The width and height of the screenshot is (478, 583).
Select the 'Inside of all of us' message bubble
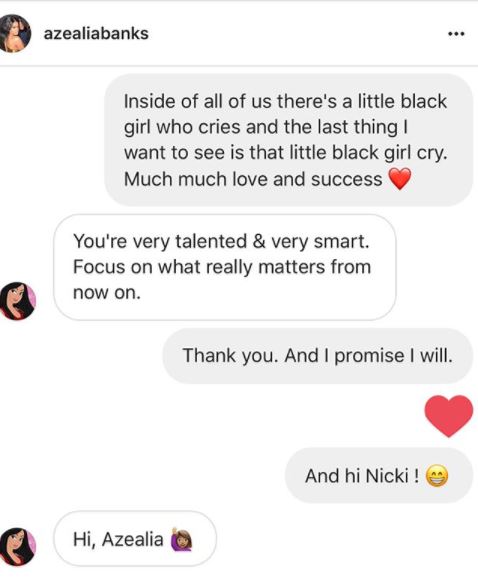click(289, 140)
